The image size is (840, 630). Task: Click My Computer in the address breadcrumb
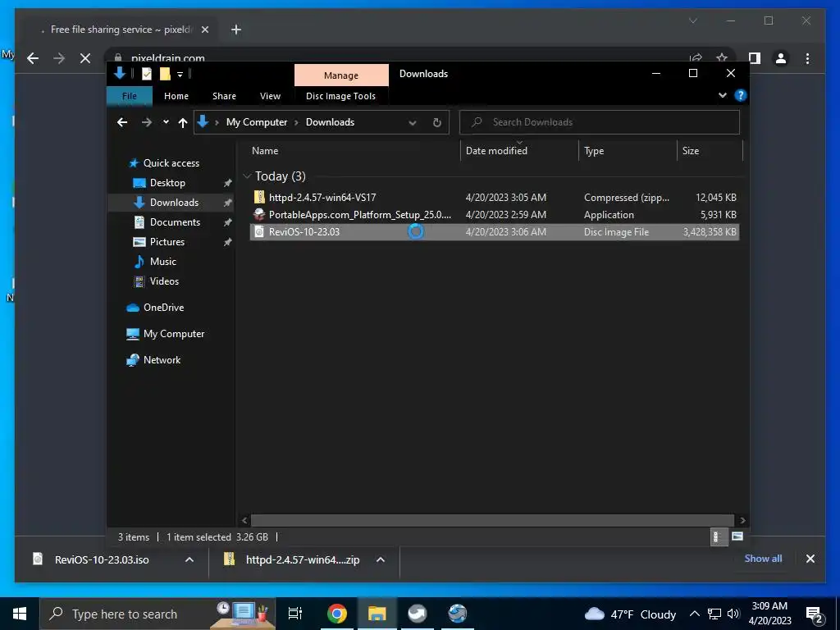(x=257, y=122)
